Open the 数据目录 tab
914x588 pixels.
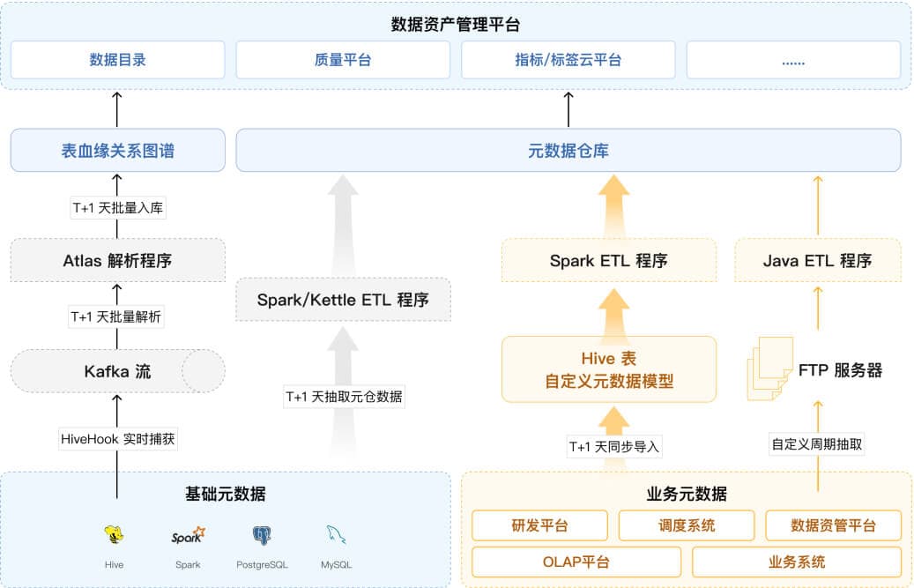pyautogui.click(x=117, y=60)
